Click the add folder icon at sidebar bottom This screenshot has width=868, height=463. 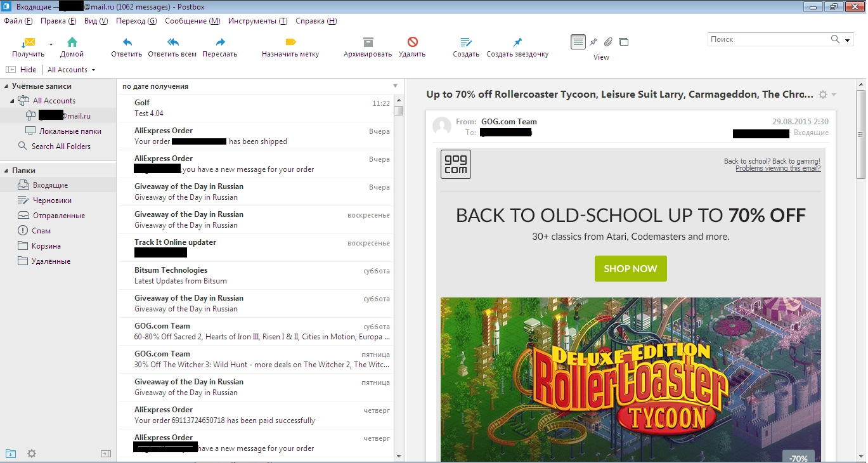point(10,453)
